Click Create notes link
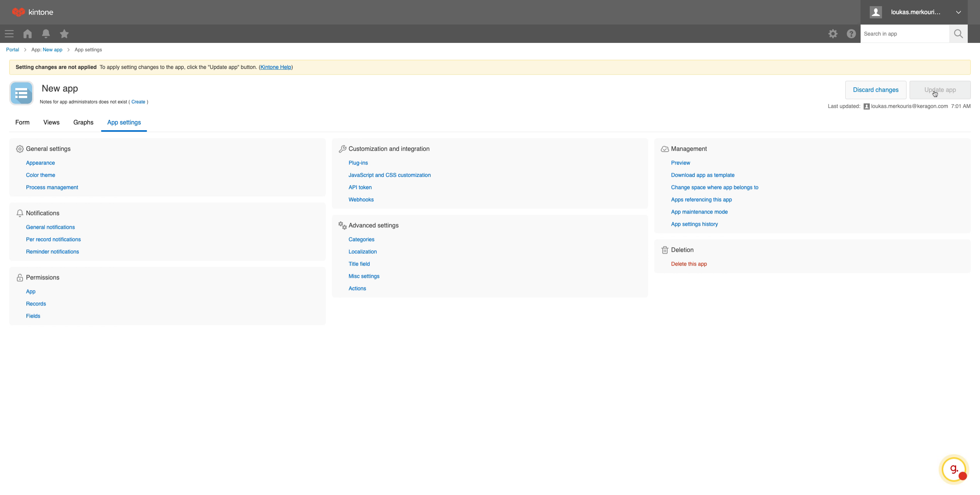This screenshot has width=980, height=495. [138, 102]
